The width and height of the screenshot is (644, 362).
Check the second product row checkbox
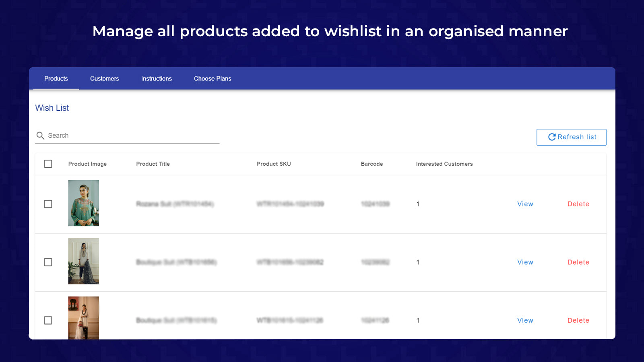coord(48,262)
